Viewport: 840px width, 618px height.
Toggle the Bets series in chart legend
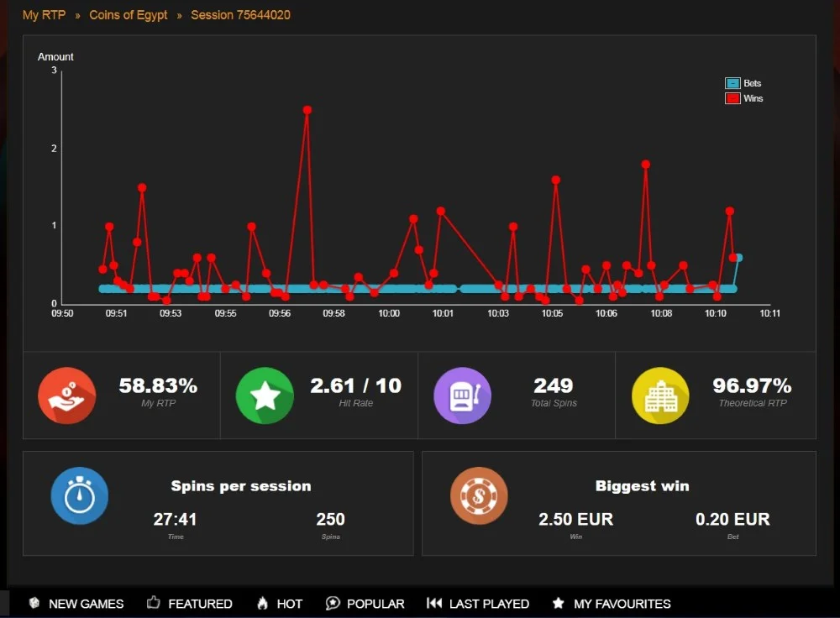point(743,83)
